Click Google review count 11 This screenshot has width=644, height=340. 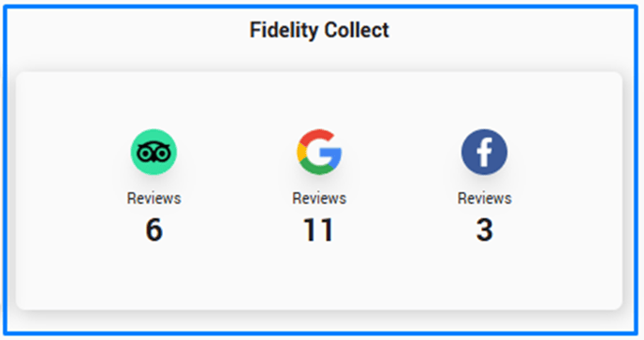pyautogui.click(x=318, y=229)
